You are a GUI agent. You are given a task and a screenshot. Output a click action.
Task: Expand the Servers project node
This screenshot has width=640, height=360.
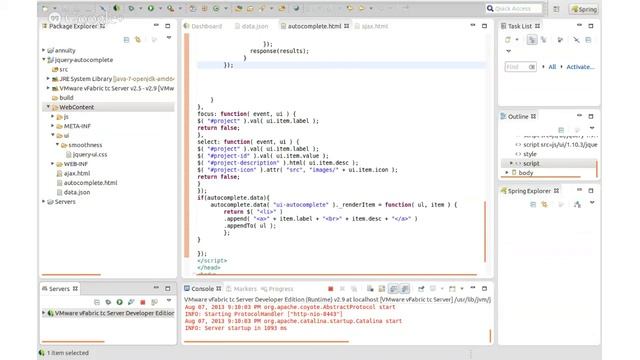(44, 201)
